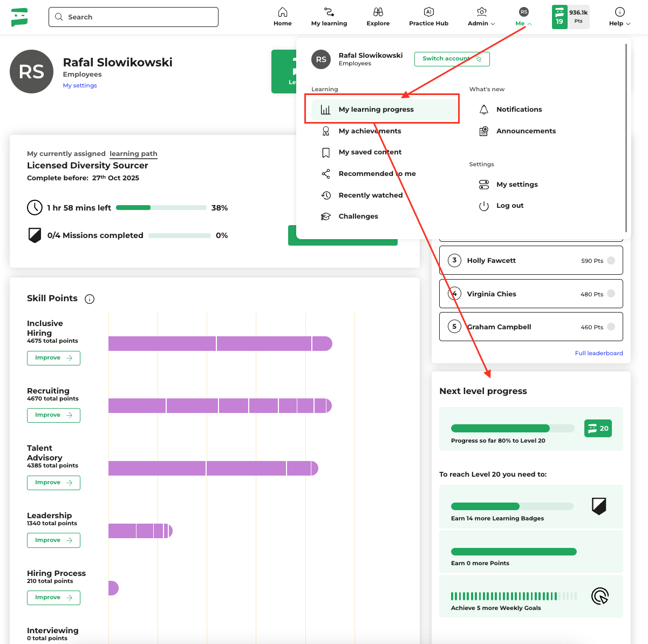Click the 936.1k Pts counter
This screenshot has height=644, width=648.
578,17
